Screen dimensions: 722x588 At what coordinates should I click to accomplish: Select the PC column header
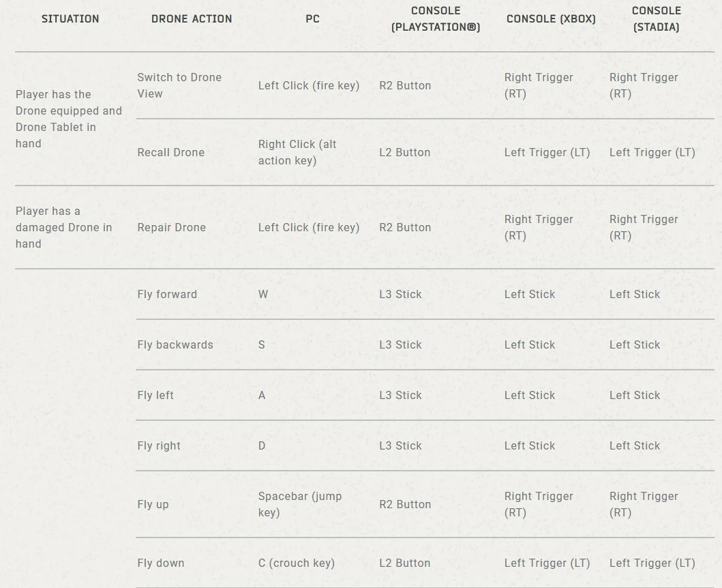click(x=312, y=19)
